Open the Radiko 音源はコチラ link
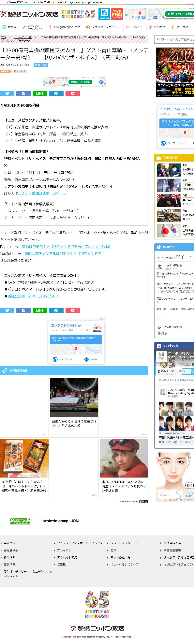This screenshot has width=194, height=644. point(67,247)
